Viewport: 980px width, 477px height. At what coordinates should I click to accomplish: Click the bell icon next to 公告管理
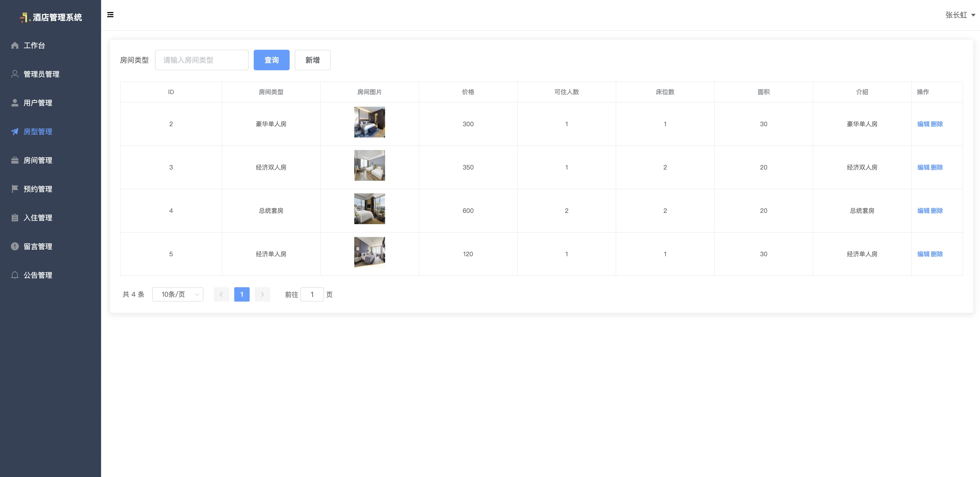point(15,275)
